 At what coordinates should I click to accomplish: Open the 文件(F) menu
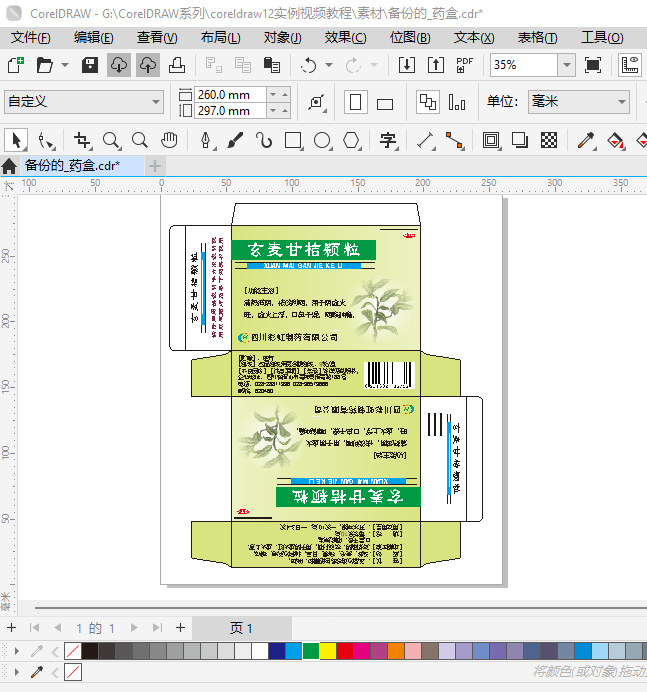(x=30, y=38)
